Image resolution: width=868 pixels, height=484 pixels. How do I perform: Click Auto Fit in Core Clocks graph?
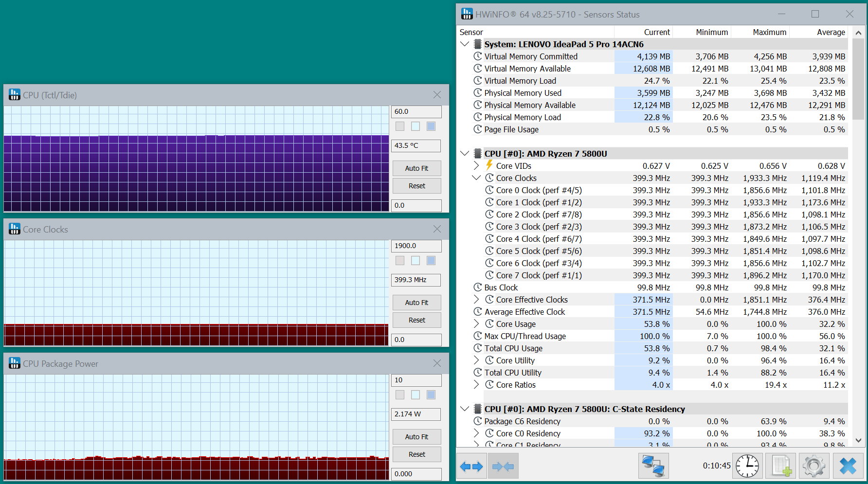pos(417,303)
